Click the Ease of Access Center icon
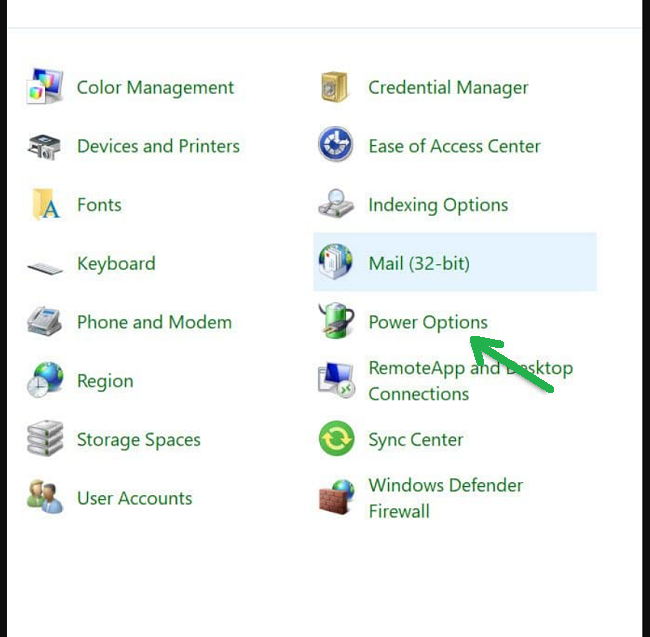Screen dimensions: 650x637 (x=335, y=146)
